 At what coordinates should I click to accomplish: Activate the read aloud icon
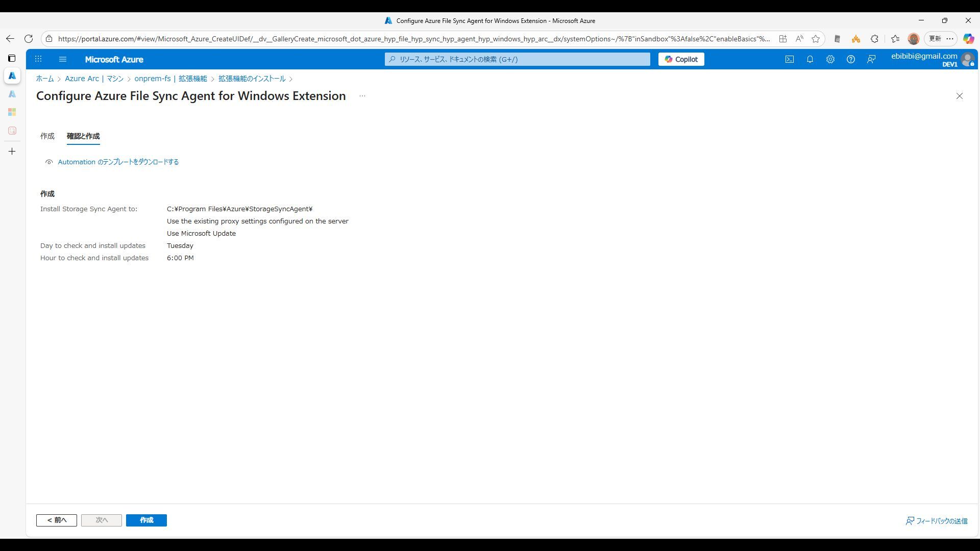[799, 39]
